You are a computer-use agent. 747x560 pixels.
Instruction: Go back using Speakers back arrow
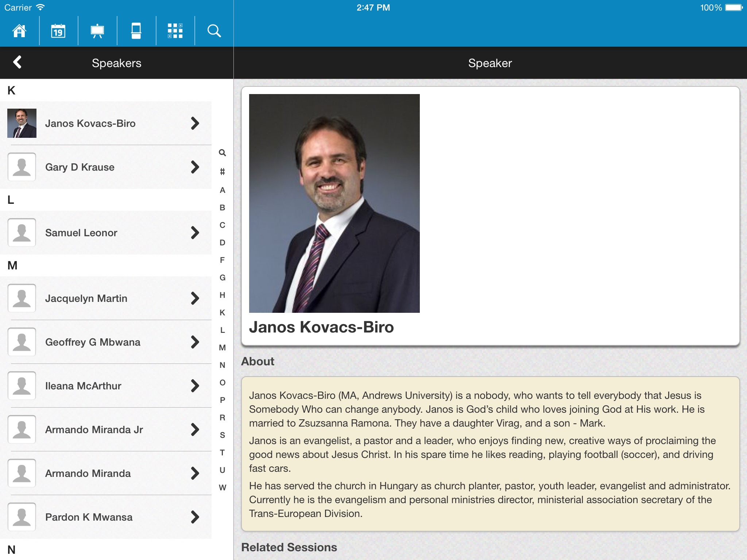(18, 62)
